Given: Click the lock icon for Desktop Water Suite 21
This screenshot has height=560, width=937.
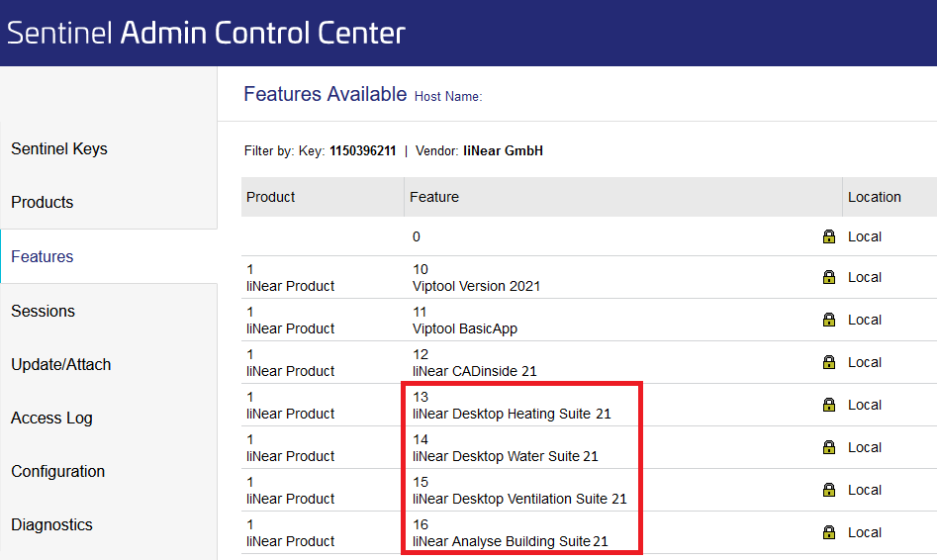Looking at the screenshot, I should (829, 447).
